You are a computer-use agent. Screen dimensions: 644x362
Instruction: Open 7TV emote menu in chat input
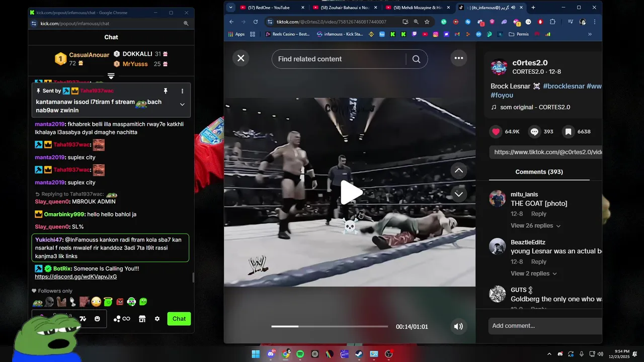(83, 319)
